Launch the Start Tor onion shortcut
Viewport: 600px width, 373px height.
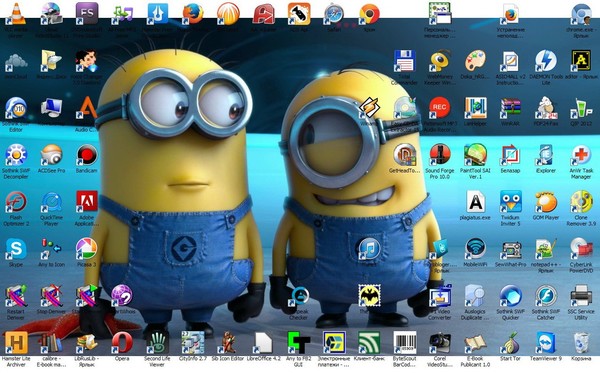510,343
